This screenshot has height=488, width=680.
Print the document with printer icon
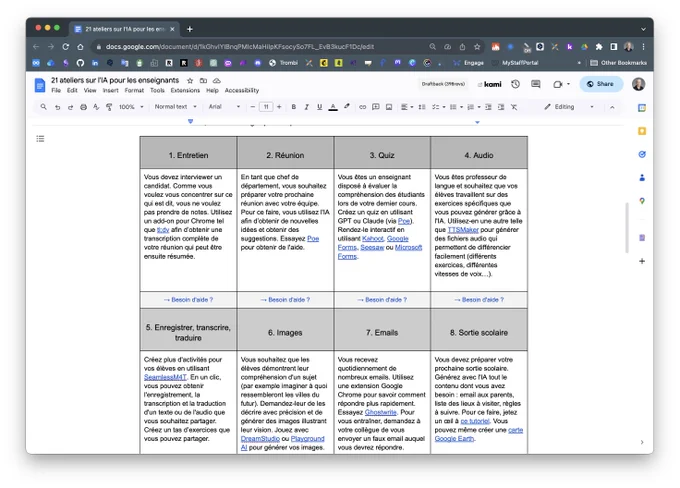tap(83, 107)
